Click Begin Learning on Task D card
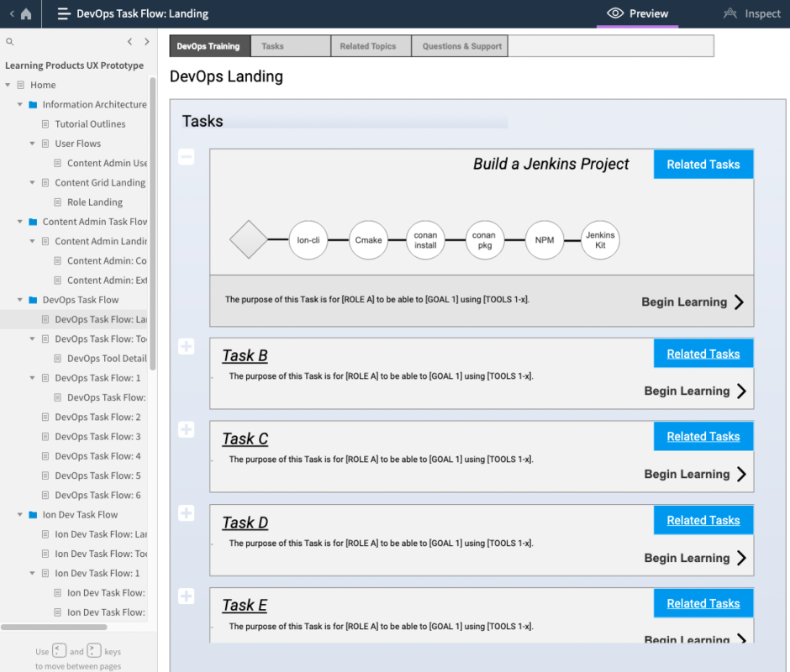This screenshot has width=790, height=672. point(695,558)
